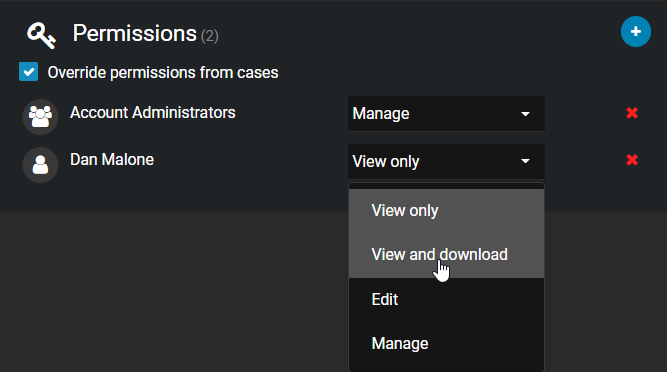Pick Manage in the open dropdown list

point(446,344)
